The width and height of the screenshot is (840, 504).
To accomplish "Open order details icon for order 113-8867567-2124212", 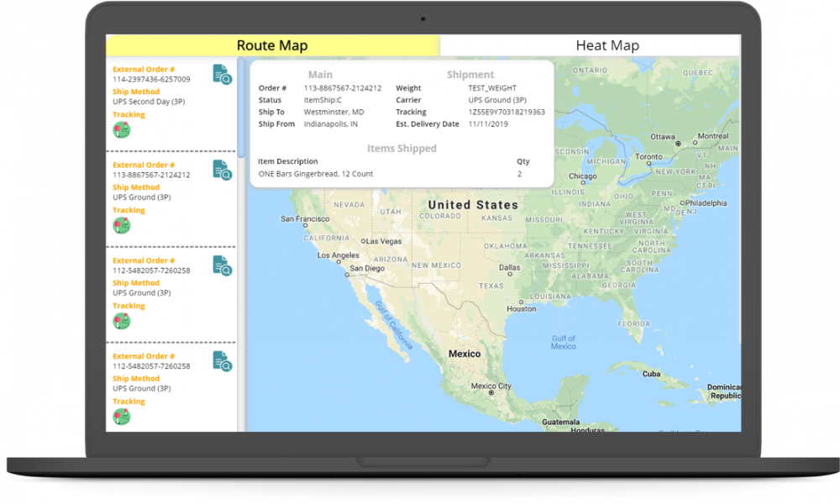I will (x=222, y=170).
